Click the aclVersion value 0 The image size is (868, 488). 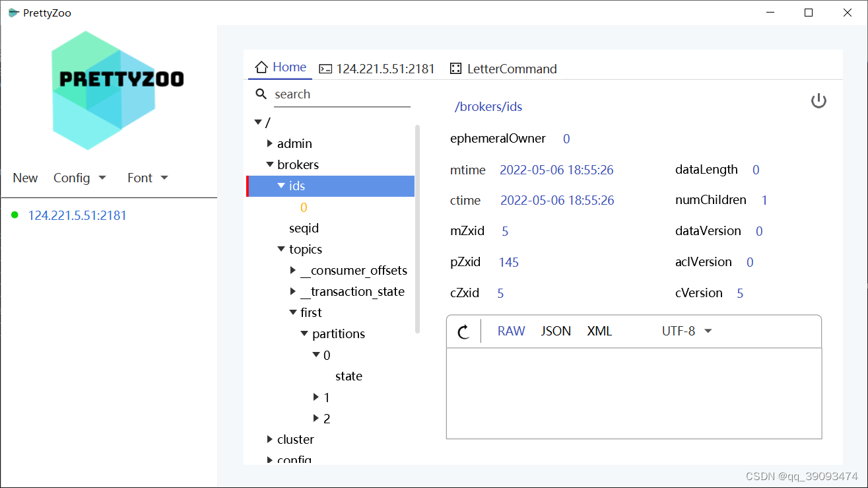(750, 262)
